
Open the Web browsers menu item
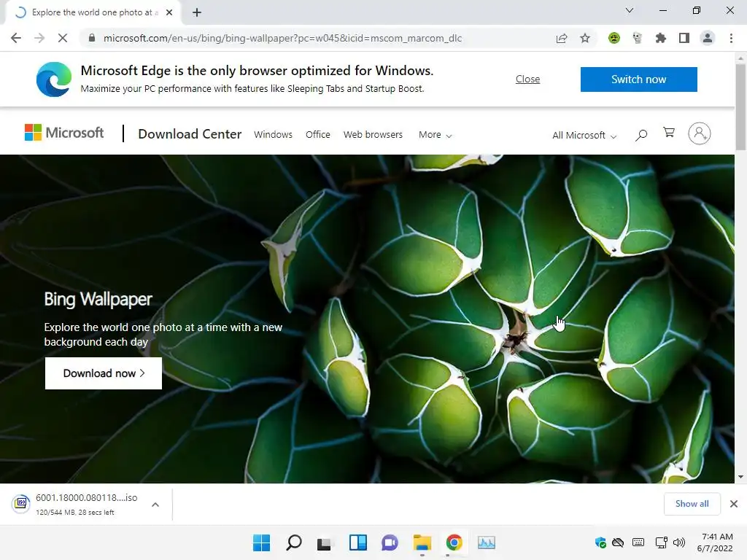pyautogui.click(x=373, y=135)
